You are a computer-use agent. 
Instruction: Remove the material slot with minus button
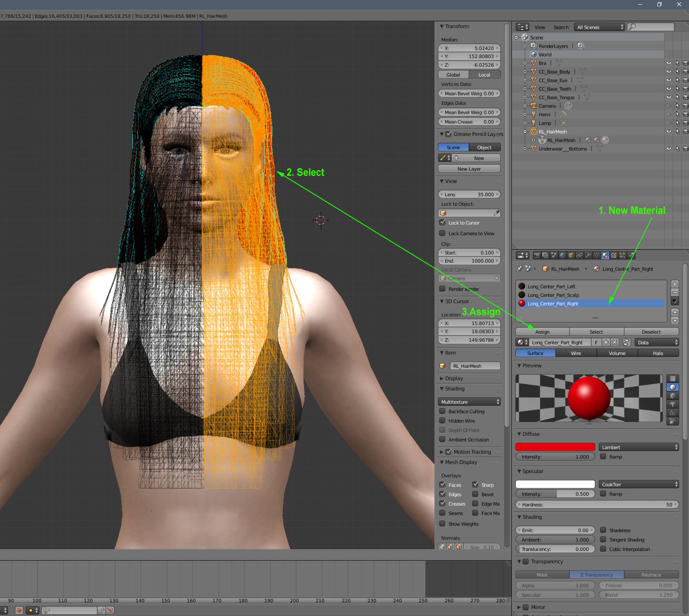pyautogui.click(x=675, y=293)
